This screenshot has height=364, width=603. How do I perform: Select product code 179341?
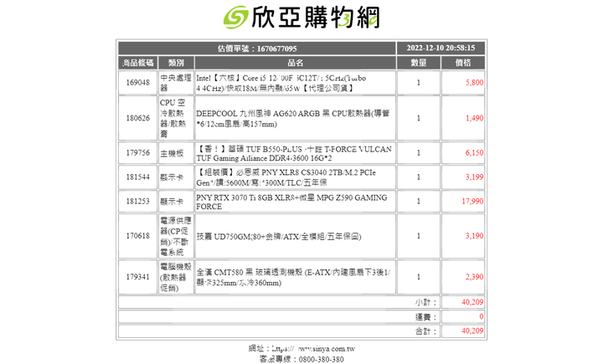(137, 277)
